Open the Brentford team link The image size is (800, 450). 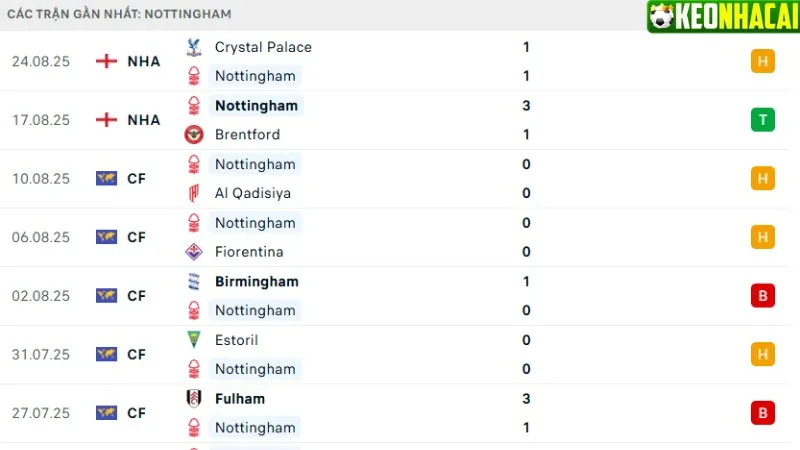point(247,134)
